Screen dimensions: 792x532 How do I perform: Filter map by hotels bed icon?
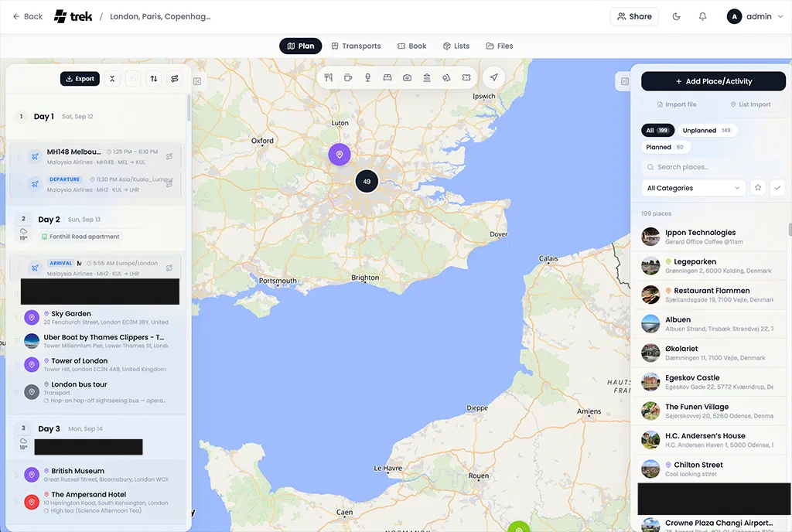pyautogui.click(x=387, y=78)
